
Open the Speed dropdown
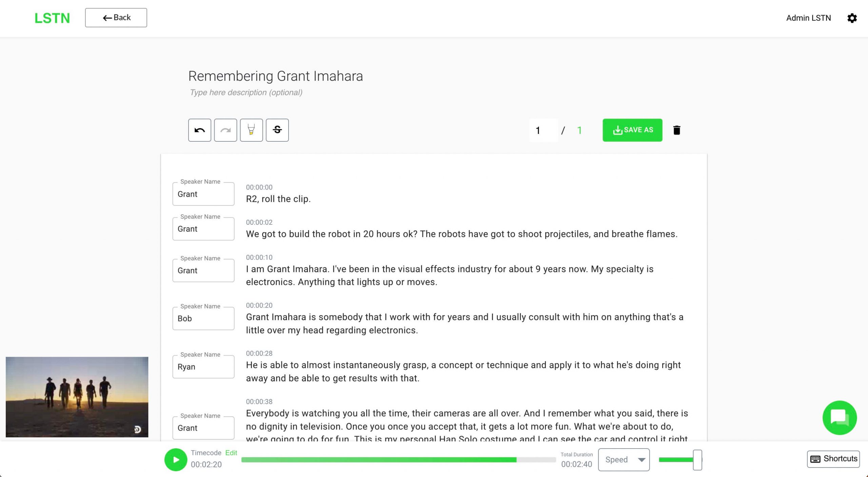coord(624,460)
